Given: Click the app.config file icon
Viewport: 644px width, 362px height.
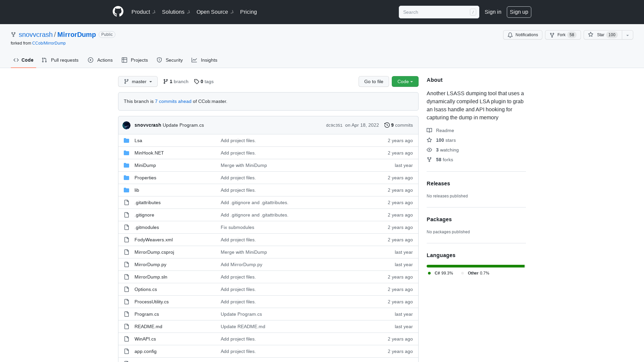Looking at the screenshot, I should click(x=126, y=351).
